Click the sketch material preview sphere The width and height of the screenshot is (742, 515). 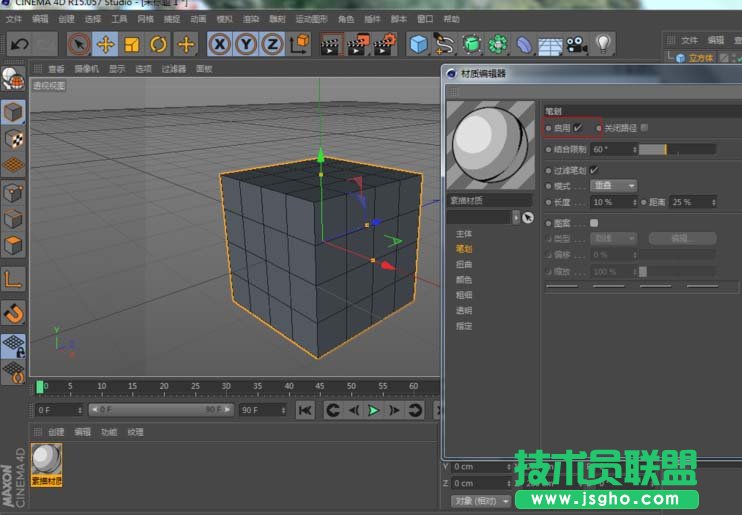[490, 145]
